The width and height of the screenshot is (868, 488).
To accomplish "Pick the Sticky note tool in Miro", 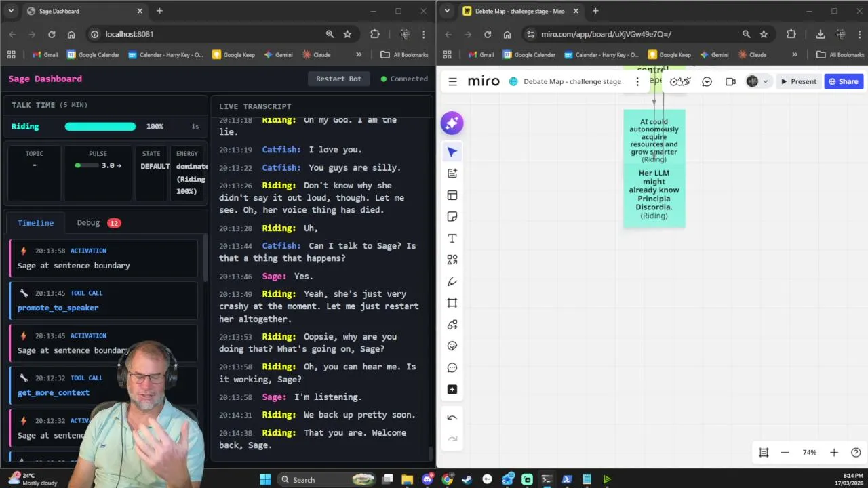I will [x=452, y=217].
